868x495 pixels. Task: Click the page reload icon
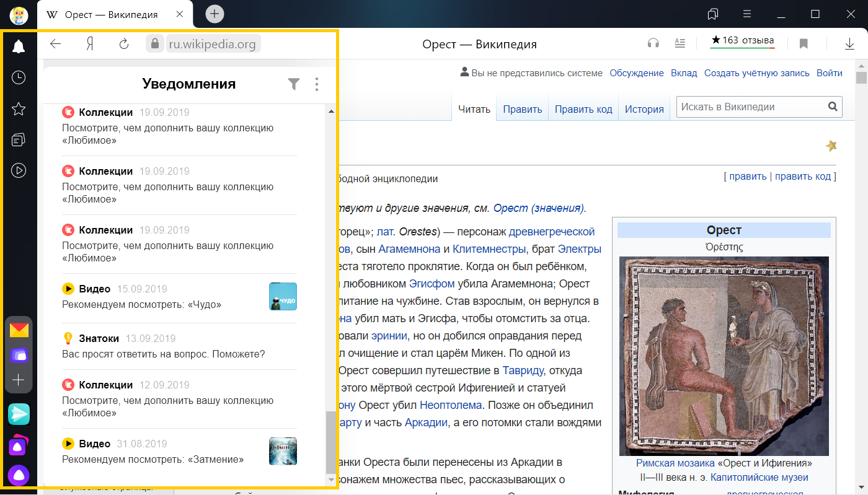coord(124,44)
